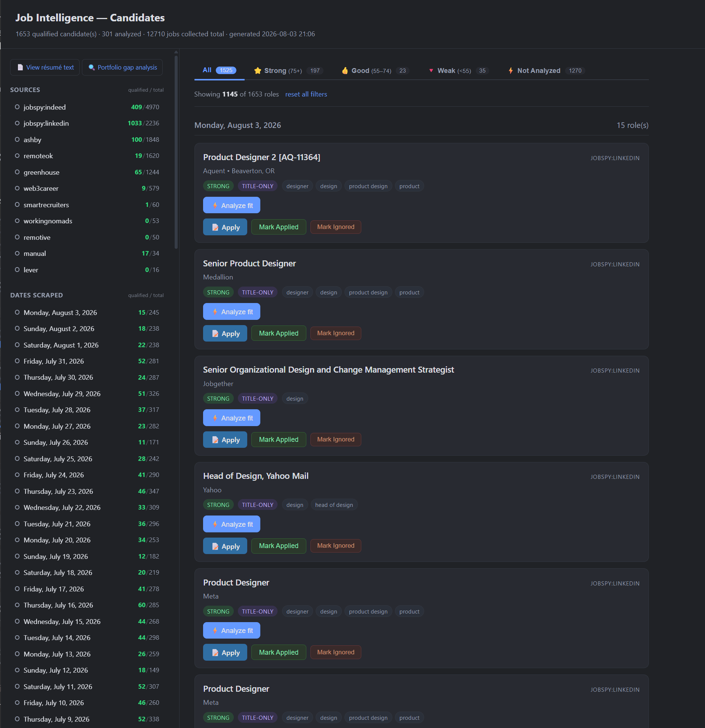Apply to the first Meta Product Designer
705x728 pixels.
pyautogui.click(x=225, y=653)
